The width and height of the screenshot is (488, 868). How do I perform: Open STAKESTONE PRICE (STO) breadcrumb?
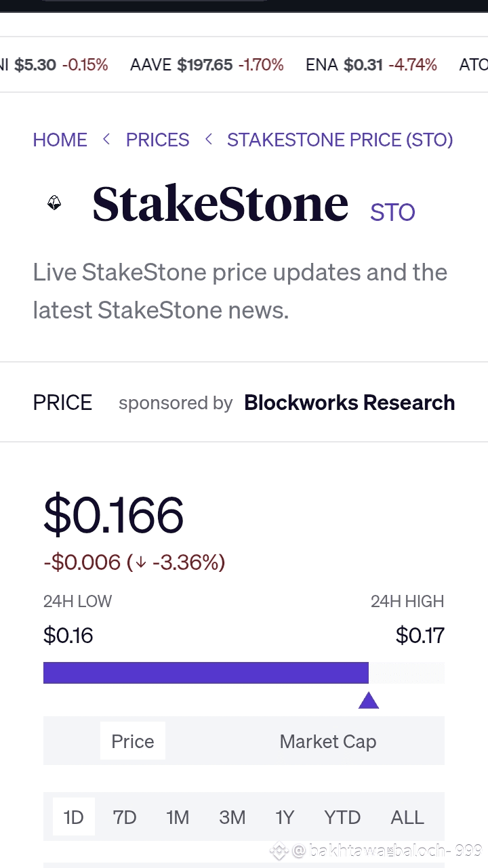point(340,140)
